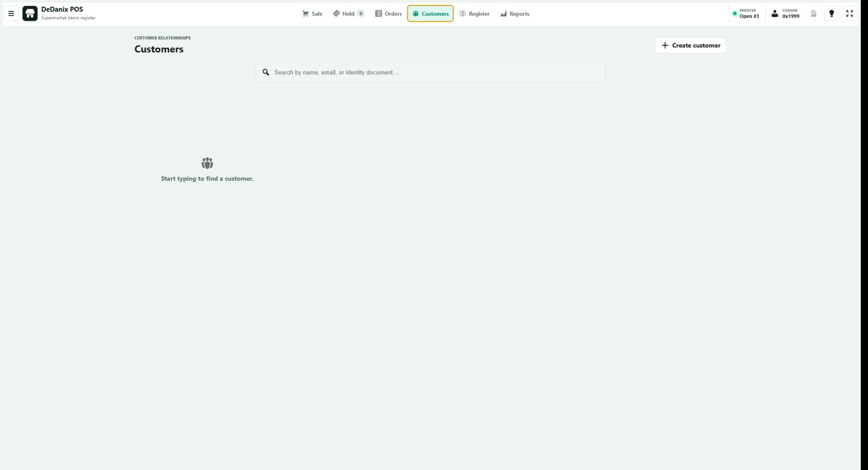This screenshot has width=868, height=470.
Task: Open the Cashier 0x1999 profile
Action: 785,14
